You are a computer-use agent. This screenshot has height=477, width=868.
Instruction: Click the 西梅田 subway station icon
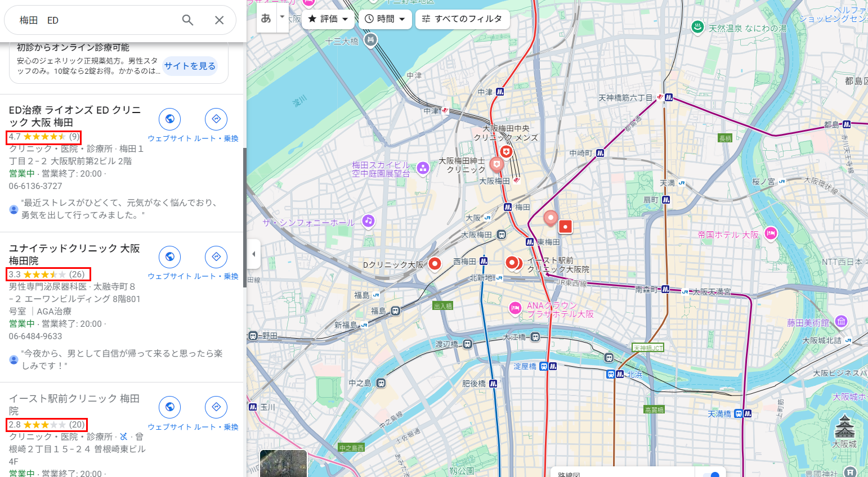click(x=484, y=261)
